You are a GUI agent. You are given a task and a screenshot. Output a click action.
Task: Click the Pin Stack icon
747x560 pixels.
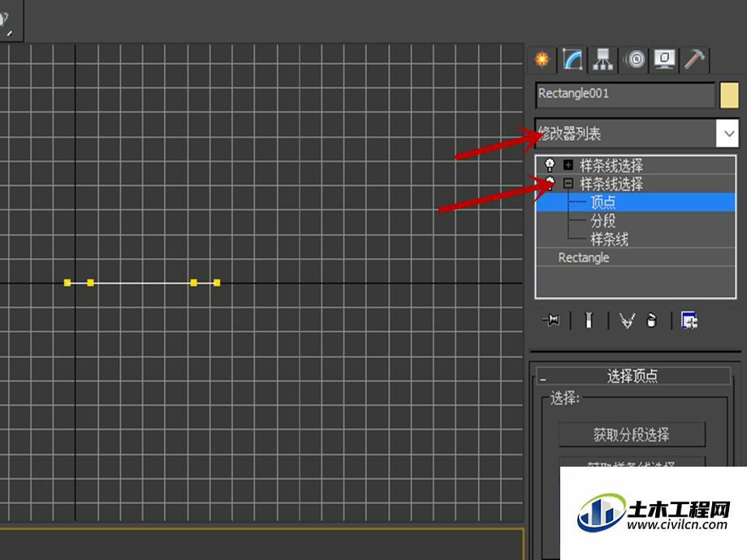(x=551, y=320)
